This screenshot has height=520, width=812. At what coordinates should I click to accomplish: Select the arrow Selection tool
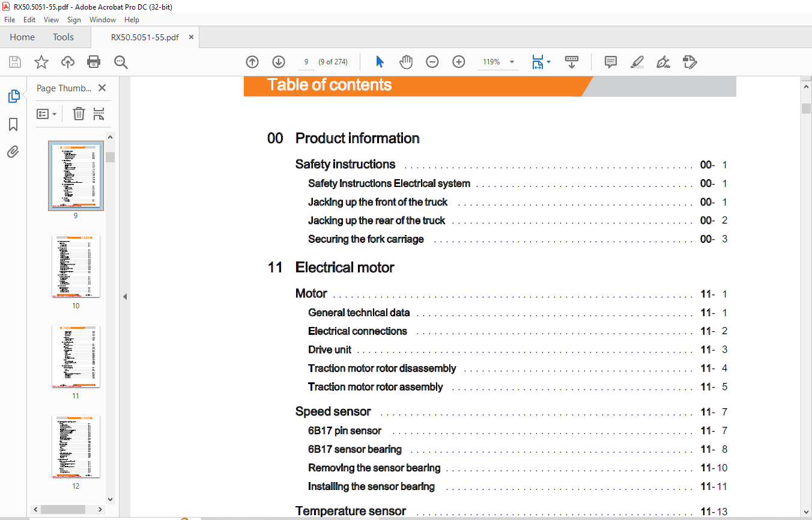point(380,62)
